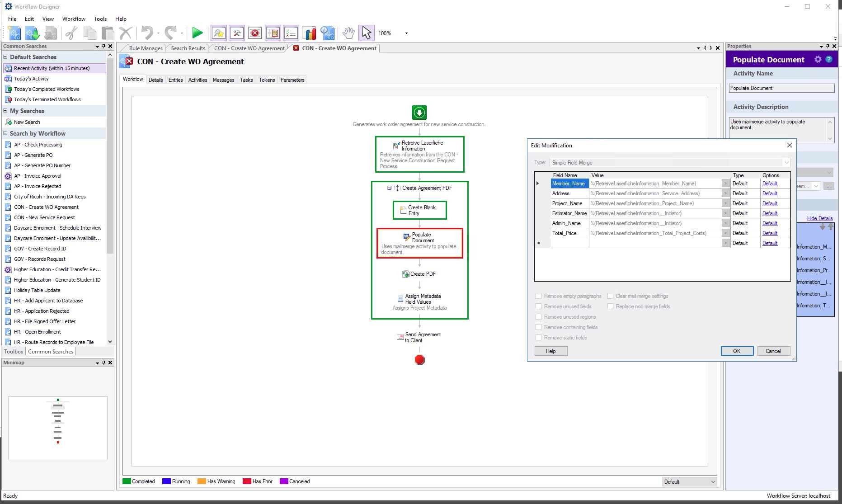Open the Simple Field Merge type dropdown
The image size is (842, 504).
point(786,163)
